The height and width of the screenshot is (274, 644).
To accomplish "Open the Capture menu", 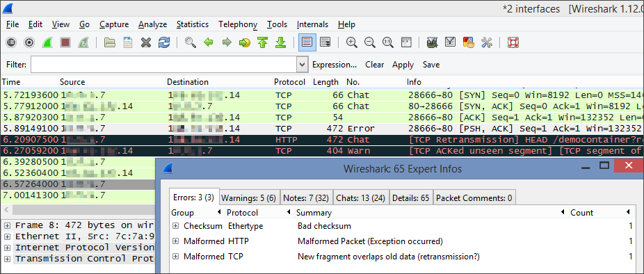I will [x=114, y=24].
